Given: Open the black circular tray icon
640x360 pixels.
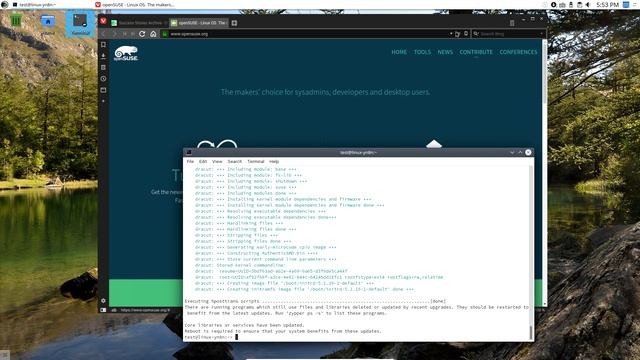Looking at the screenshot, I should [x=553, y=4].
